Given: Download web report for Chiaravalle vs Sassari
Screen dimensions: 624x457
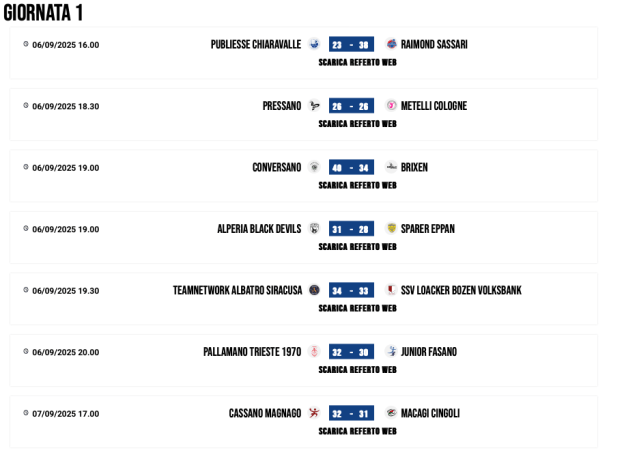Looking at the screenshot, I should [x=357, y=62].
